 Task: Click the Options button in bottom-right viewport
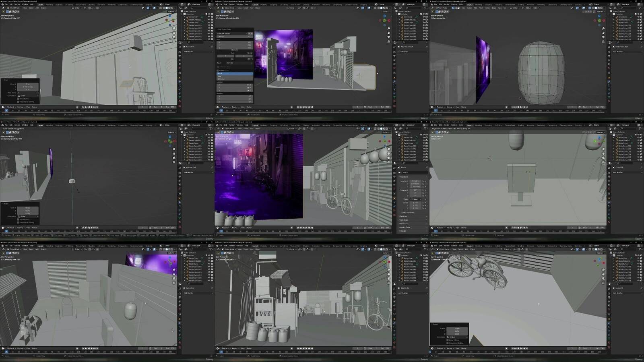pos(600,253)
